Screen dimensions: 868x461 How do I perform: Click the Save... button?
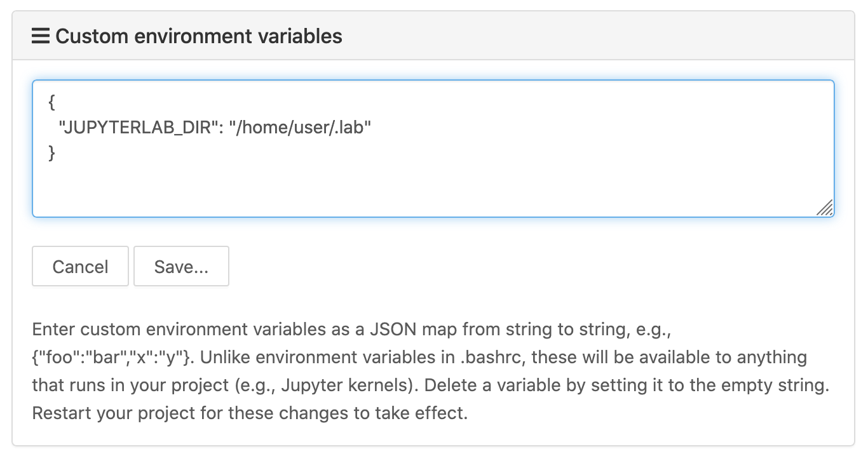(x=181, y=267)
